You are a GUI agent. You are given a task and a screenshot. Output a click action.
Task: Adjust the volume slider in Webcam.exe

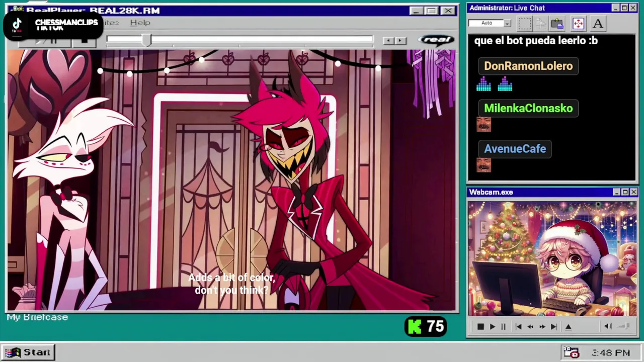tap(623, 326)
